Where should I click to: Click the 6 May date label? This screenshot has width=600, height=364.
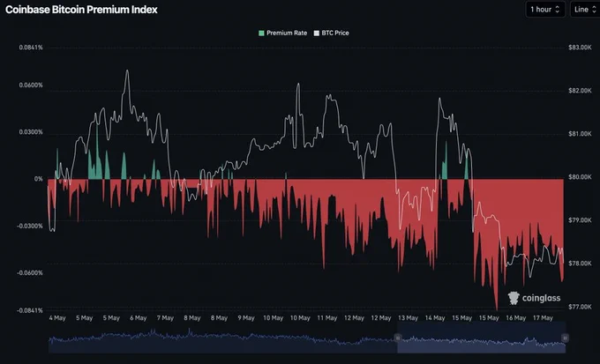click(x=139, y=318)
